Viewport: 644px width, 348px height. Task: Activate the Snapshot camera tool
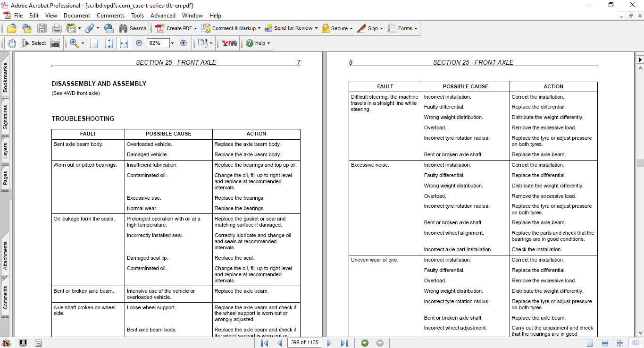[55, 43]
